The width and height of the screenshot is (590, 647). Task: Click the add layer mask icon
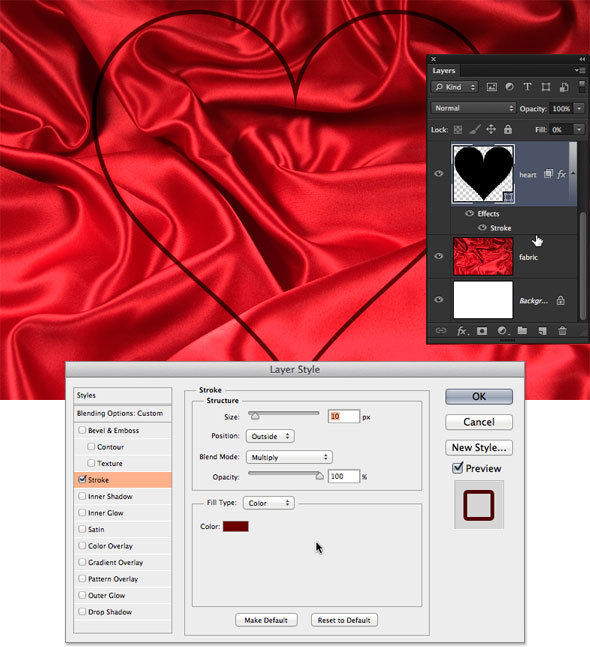(481, 331)
